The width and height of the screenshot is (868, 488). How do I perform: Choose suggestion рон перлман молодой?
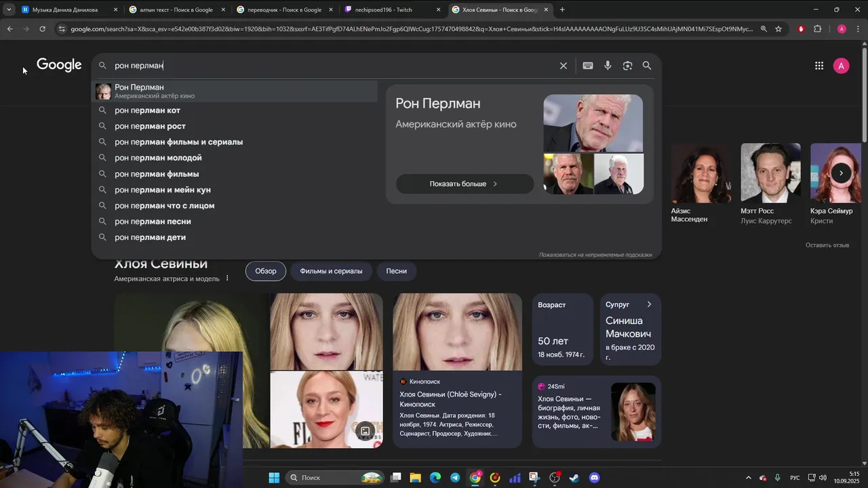[235, 158]
